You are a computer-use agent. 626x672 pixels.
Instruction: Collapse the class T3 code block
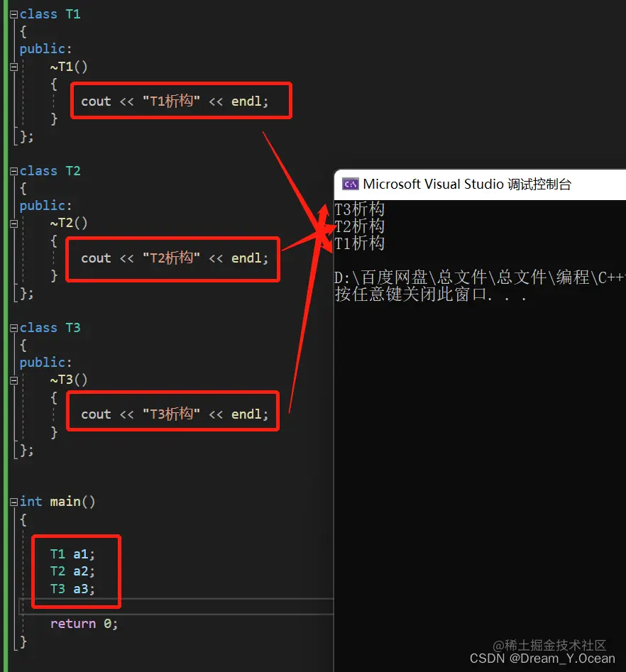(13, 329)
